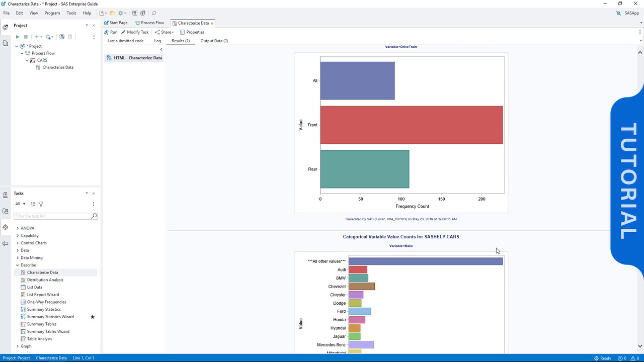Run the project with green play icon
The height and width of the screenshot is (362, 644).
(18, 37)
